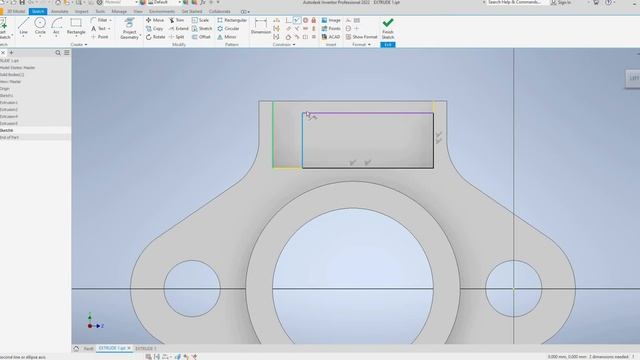640x360 pixels.
Task: Choose the Text tool in Create panel
Action: [98, 29]
